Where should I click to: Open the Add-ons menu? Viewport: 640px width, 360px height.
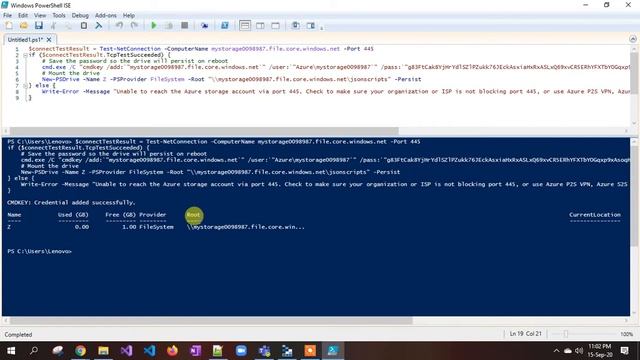pyautogui.click(x=106, y=15)
